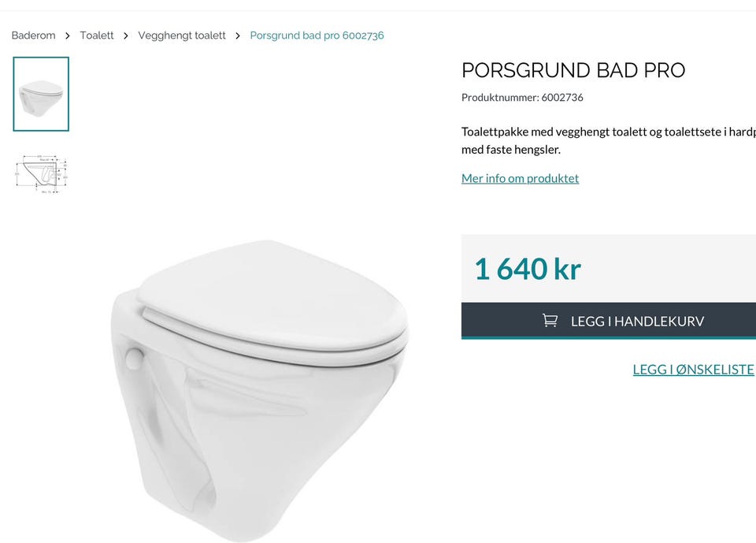Viewport: 756px width, 543px height.
Task: Click Porsgrund bad pro 6002736 breadcrumb
Action: coord(317,35)
